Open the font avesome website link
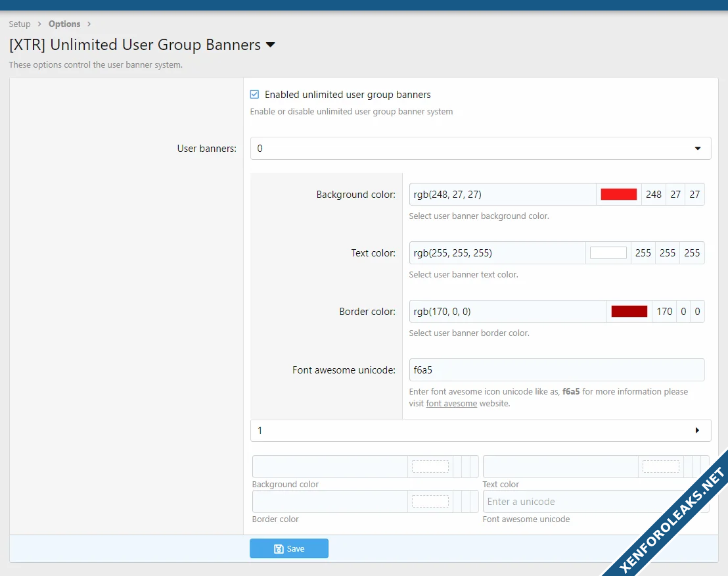728x576 pixels. [x=451, y=403]
